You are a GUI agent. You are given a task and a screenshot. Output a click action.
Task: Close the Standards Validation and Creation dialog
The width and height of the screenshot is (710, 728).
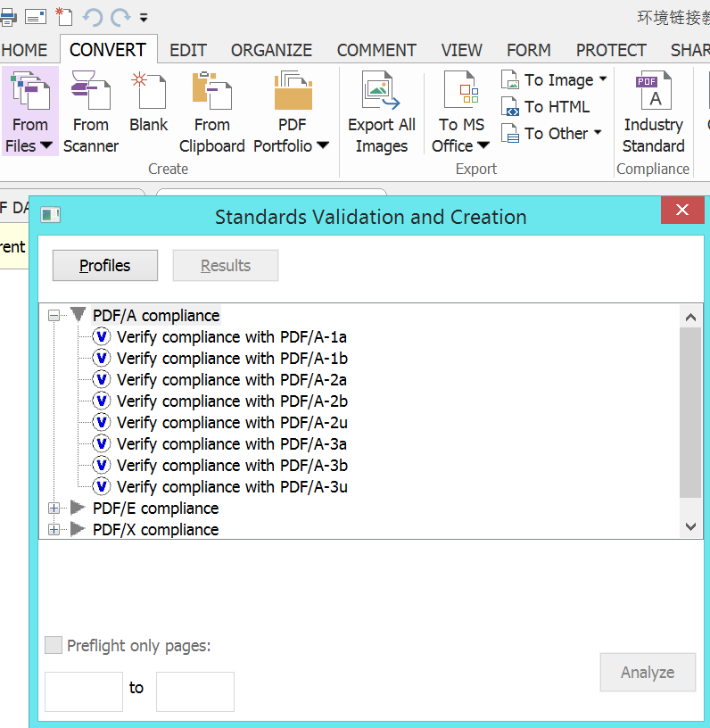click(x=682, y=210)
